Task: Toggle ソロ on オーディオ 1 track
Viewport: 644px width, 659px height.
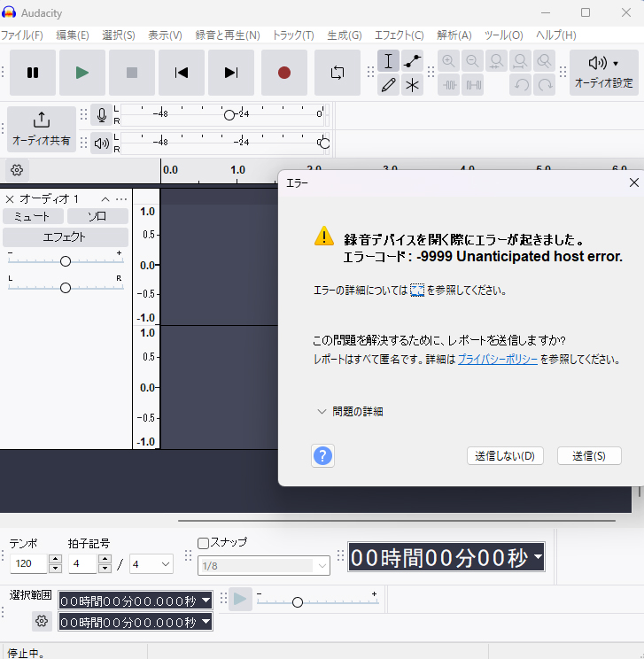Action: click(x=97, y=216)
